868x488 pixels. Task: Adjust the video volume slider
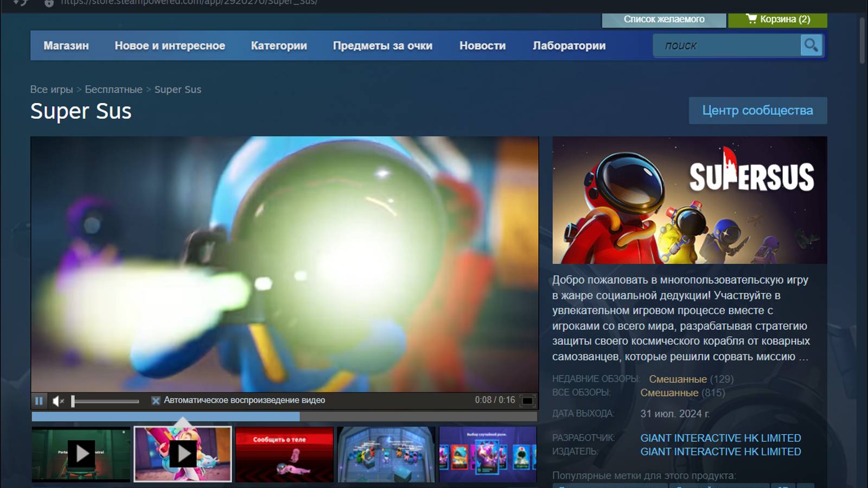[x=105, y=401]
